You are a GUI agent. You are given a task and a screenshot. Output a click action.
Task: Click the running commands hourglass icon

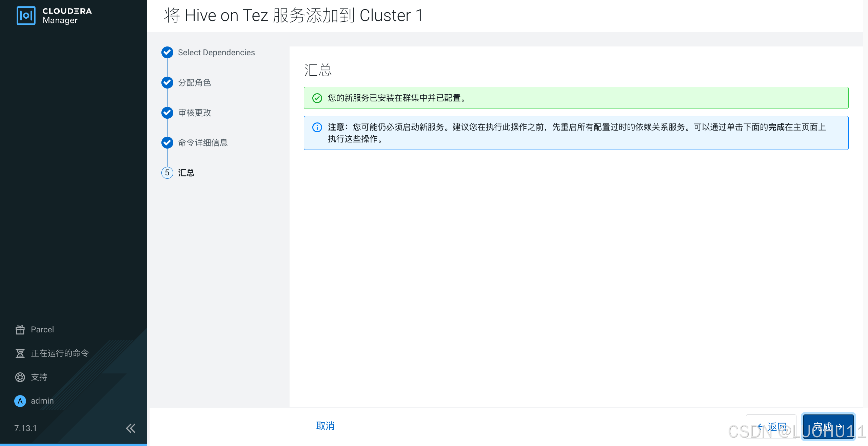[20, 353]
